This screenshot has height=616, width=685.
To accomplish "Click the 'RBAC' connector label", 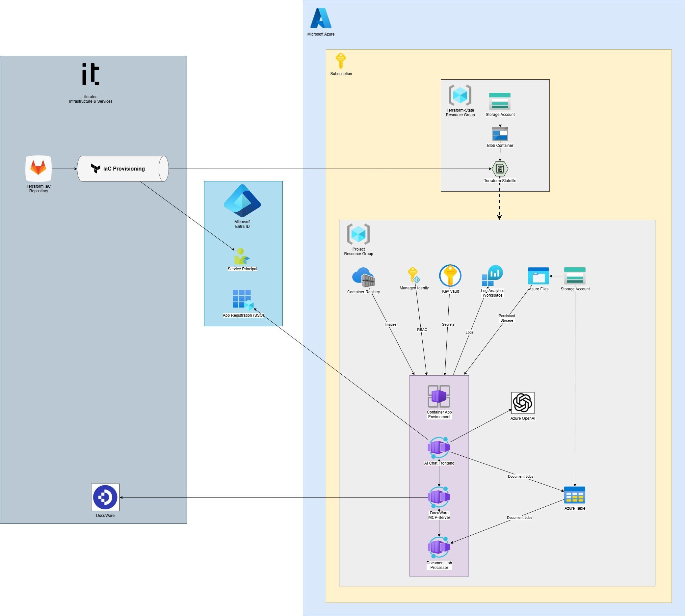I will pyautogui.click(x=422, y=330).
